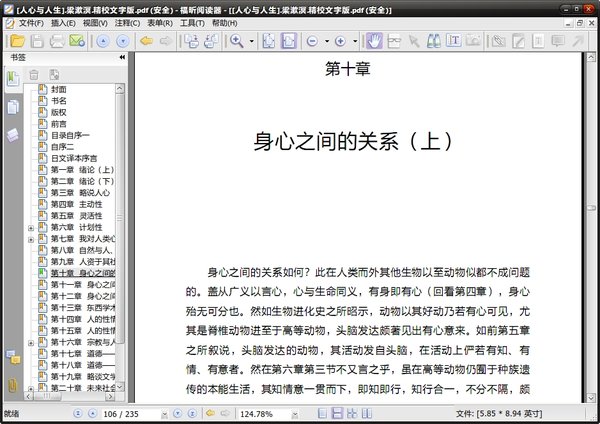Expand the 第六章 计划性 bookmark node

(x=31, y=228)
